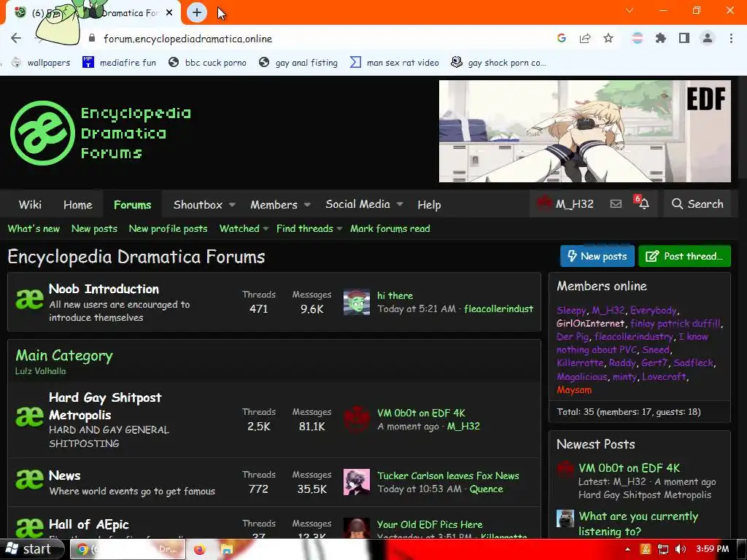Open the Social Media nav item
747x560 pixels.
pyautogui.click(x=357, y=204)
